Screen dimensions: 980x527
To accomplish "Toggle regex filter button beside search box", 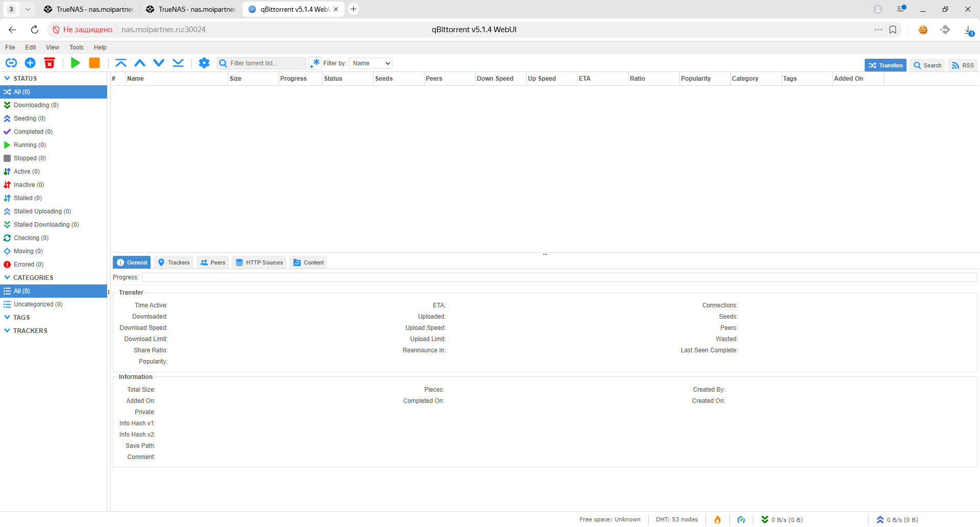I will (x=315, y=63).
